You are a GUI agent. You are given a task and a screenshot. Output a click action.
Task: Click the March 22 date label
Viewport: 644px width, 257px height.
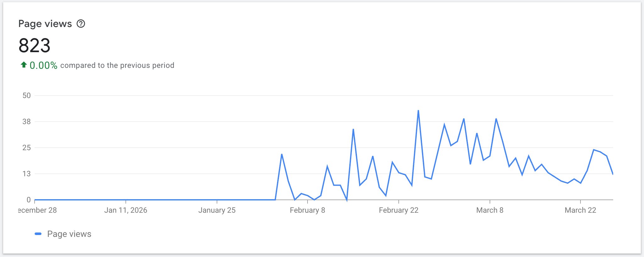pos(580,210)
